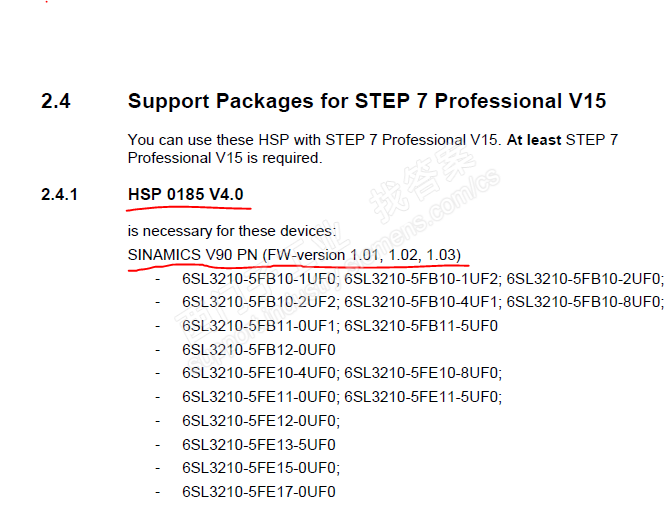
Task: Click order number 6SL3210-5FB10-8UF0
Action: 583,300
